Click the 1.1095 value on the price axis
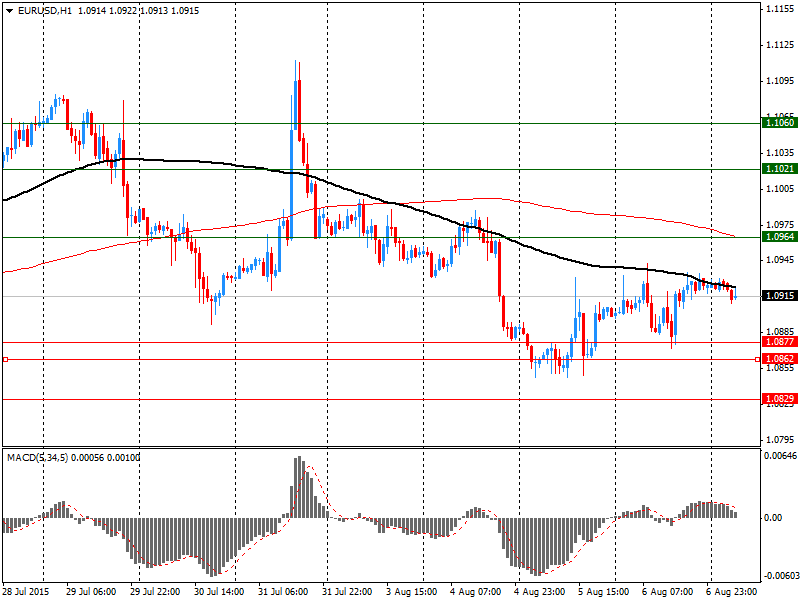Viewport: 800px width, 600px height. pyautogui.click(x=780, y=81)
